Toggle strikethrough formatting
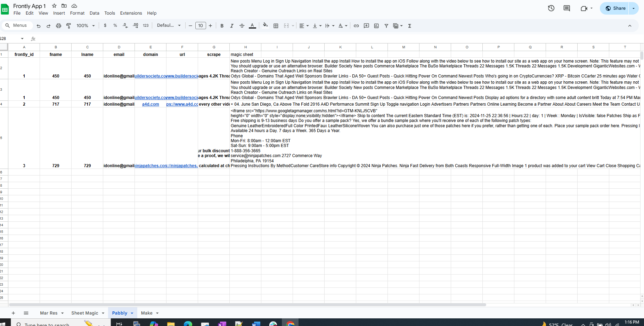 click(242, 26)
